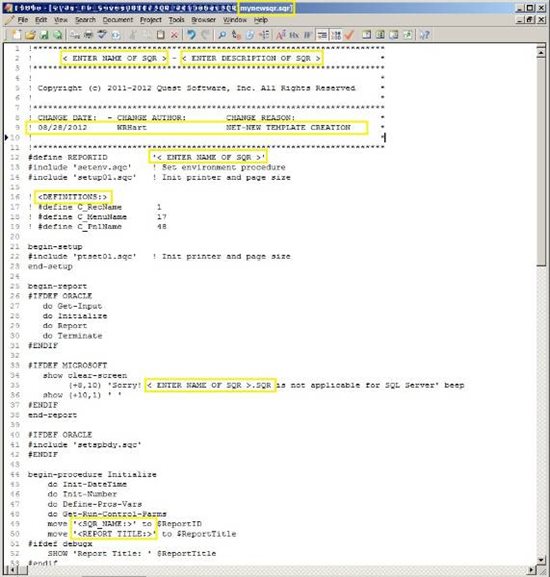Toggle the line numbers toolbar button

tap(336, 35)
